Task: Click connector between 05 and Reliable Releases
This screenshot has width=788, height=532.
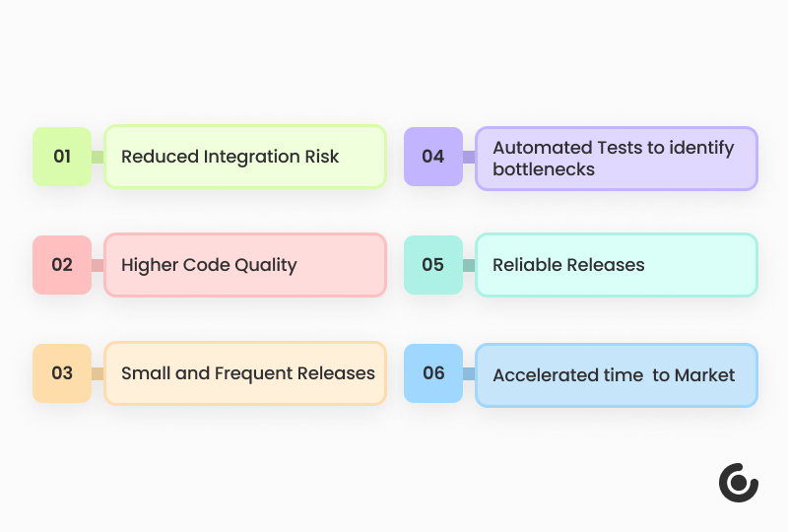Action: pyautogui.click(x=469, y=265)
